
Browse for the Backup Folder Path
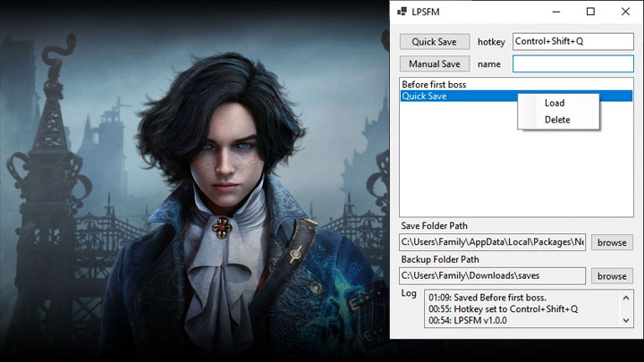(x=612, y=276)
